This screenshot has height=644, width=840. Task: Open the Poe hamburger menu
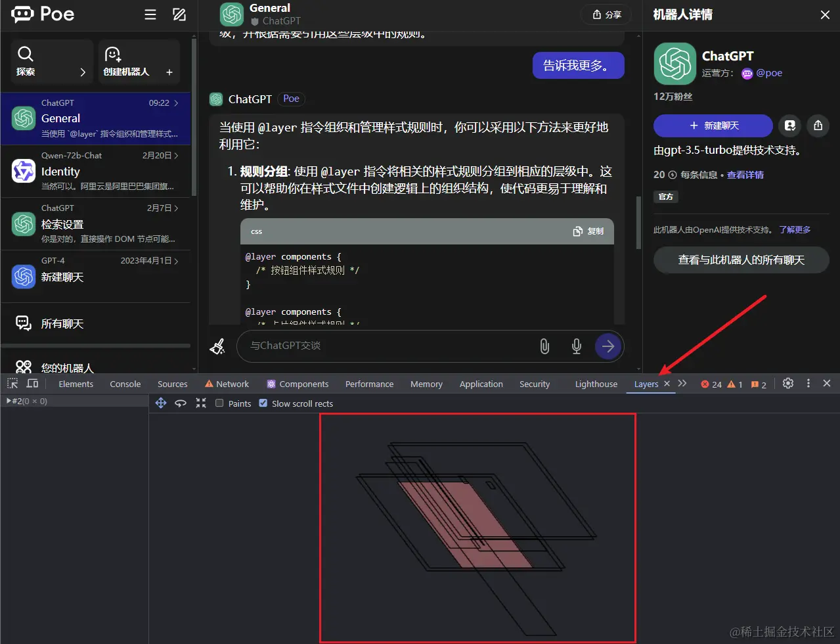tap(150, 14)
